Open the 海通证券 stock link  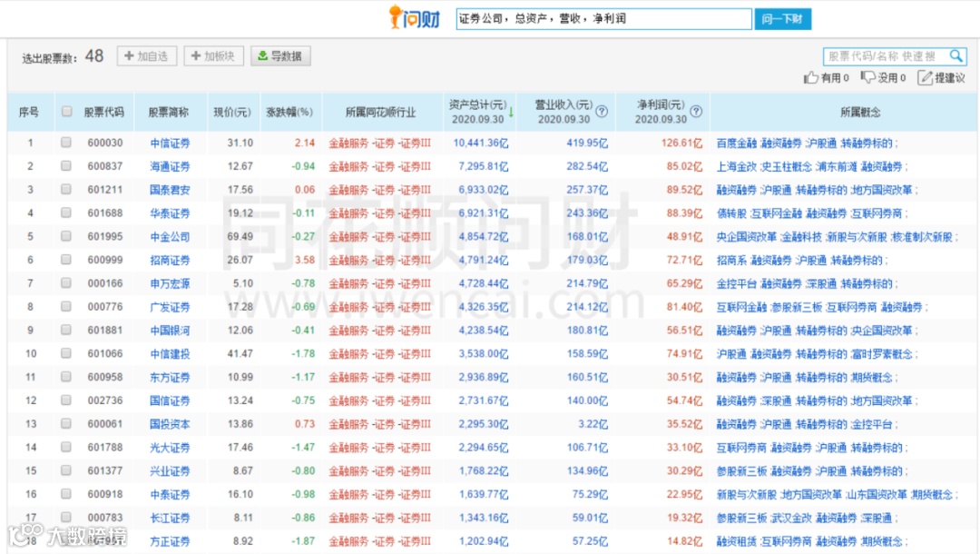coord(170,166)
